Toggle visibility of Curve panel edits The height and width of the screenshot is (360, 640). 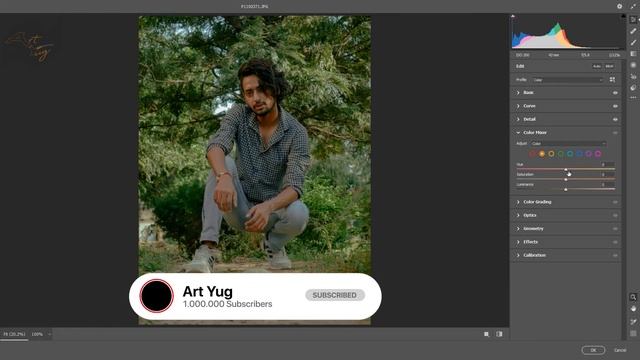coord(615,106)
